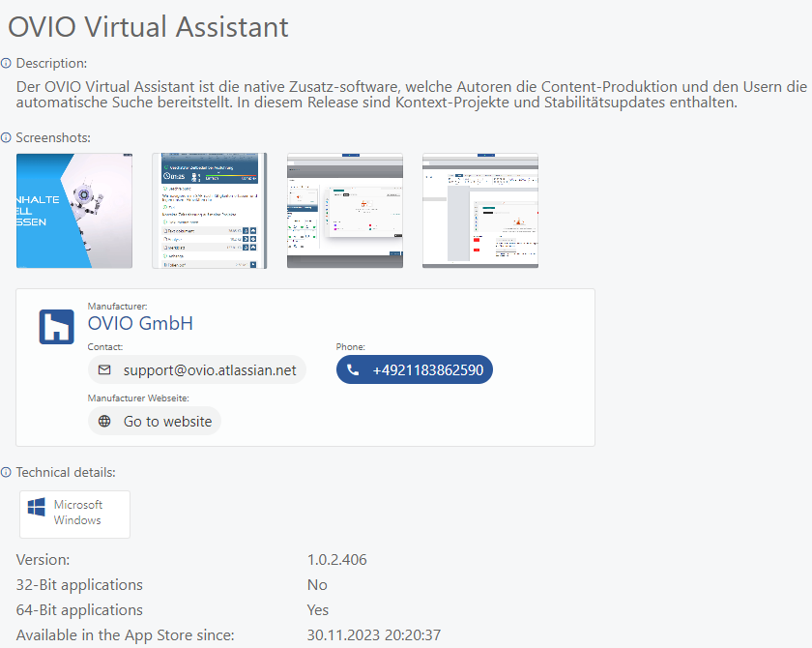The image size is (812, 648).
Task: Click version value 1.0.2.406
Action: point(337,559)
